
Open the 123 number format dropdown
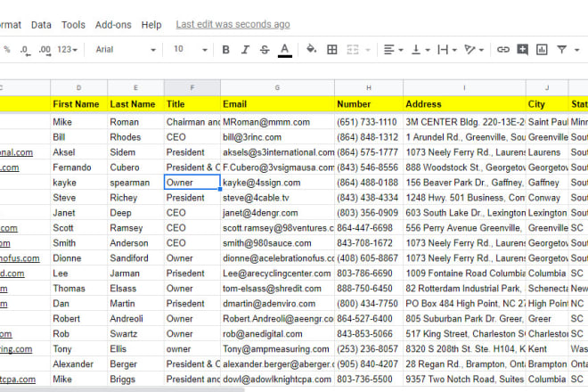[x=67, y=50]
